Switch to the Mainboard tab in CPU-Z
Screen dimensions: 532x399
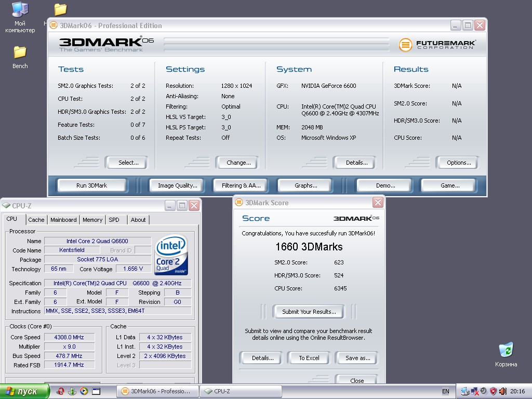click(63, 220)
